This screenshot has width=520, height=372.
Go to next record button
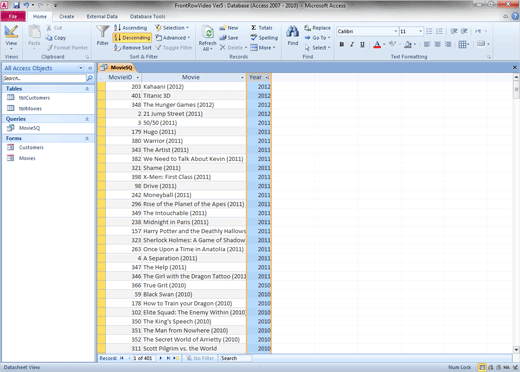click(161, 358)
